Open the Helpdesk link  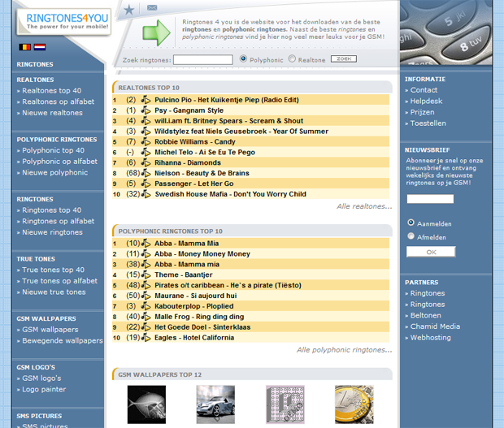pyautogui.click(x=426, y=102)
